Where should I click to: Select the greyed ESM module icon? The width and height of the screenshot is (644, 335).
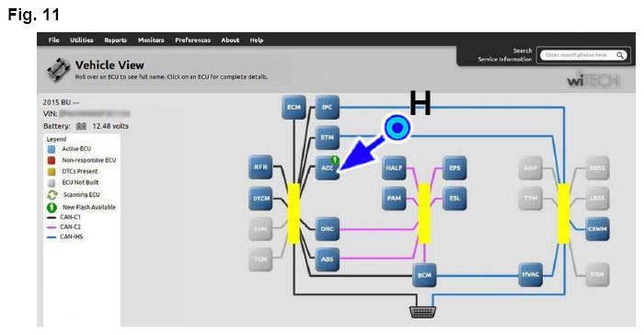point(260,229)
